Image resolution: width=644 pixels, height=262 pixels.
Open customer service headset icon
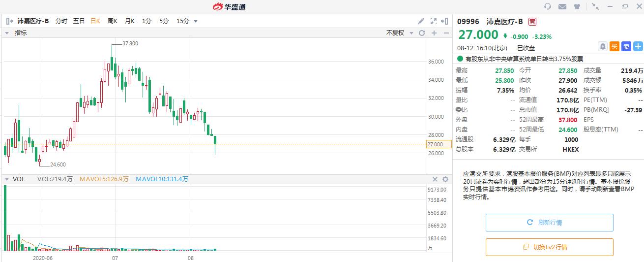[x=548, y=6]
